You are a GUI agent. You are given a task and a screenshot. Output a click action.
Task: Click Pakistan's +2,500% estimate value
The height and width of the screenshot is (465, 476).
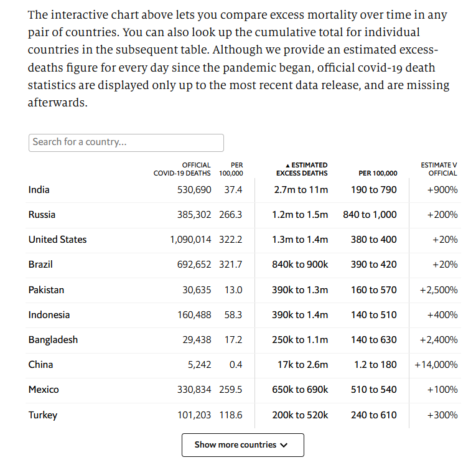(x=439, y=290)
